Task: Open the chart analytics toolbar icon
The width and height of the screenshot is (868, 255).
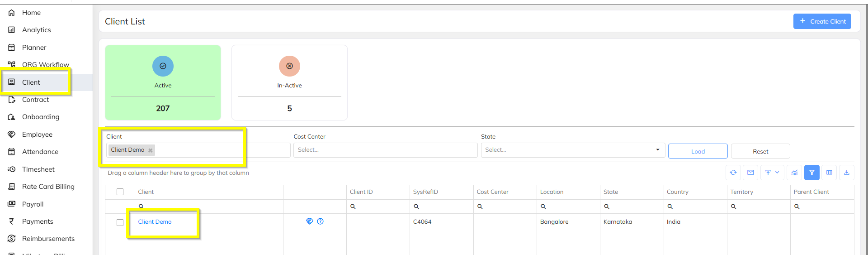Action: 794,173
